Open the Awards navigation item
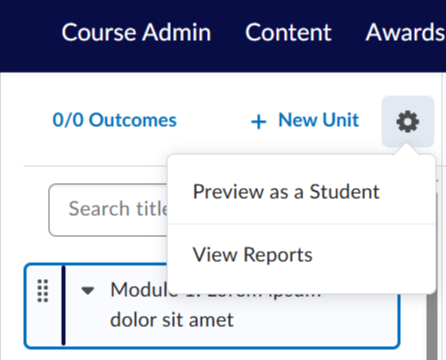This screenshot has width=446, height=360. [x=405, y=32]
